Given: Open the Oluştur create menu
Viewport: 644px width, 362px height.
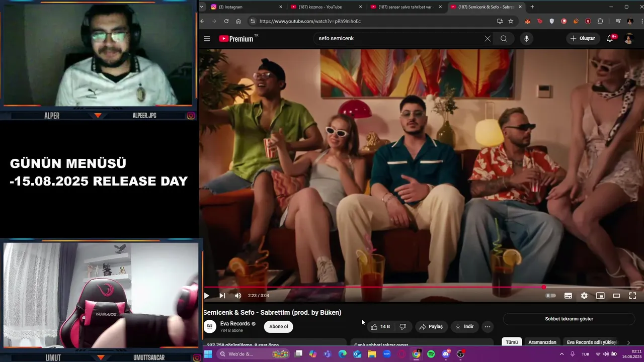Looking at the screenshot, I should click(x=583, y=39).
